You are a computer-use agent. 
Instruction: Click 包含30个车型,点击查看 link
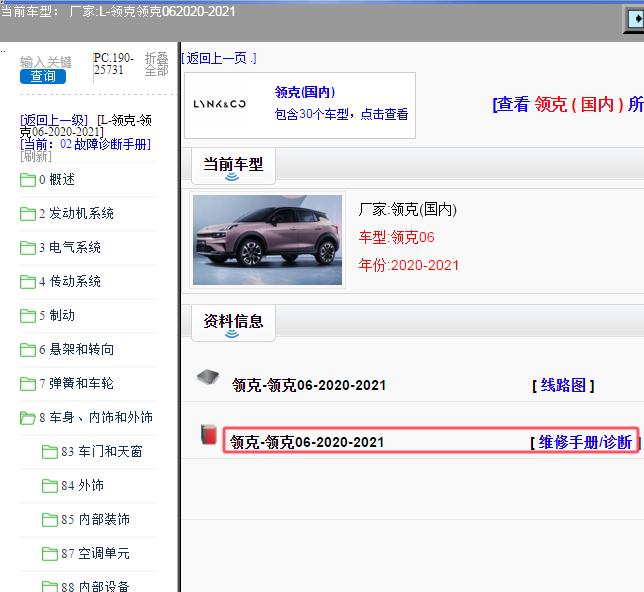click(x=341, y=114)
